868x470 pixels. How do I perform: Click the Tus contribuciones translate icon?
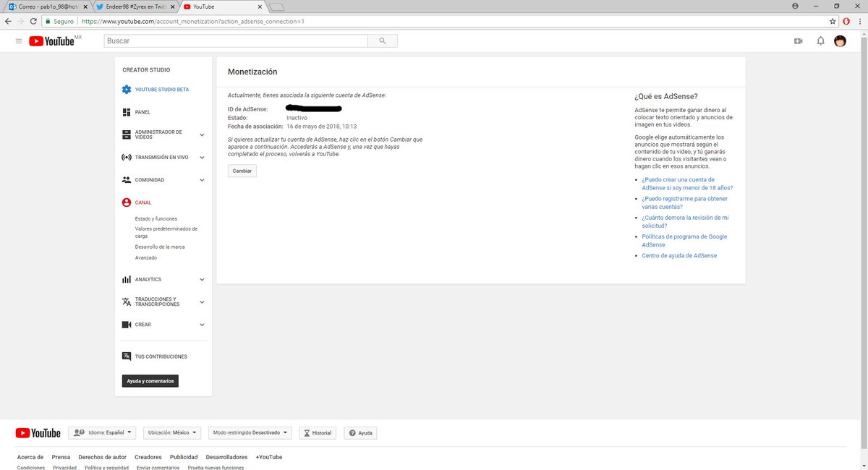tap(127, 356)
